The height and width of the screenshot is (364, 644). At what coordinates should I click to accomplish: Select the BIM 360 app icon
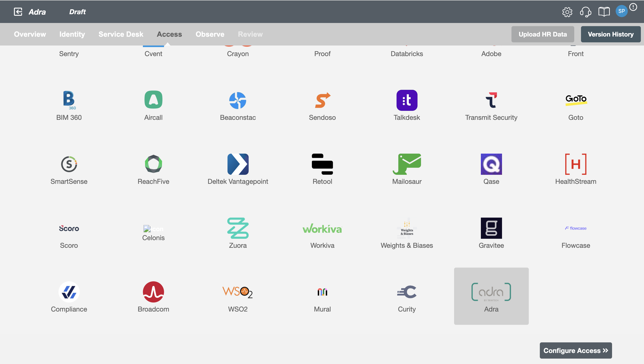[x=69, y=100]
